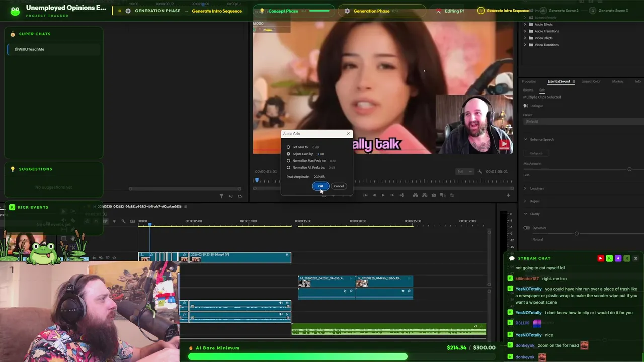The image size is (644, 362).
Task: Click the green Kick filter icon in Stream Chat
Action: point(609,258)
